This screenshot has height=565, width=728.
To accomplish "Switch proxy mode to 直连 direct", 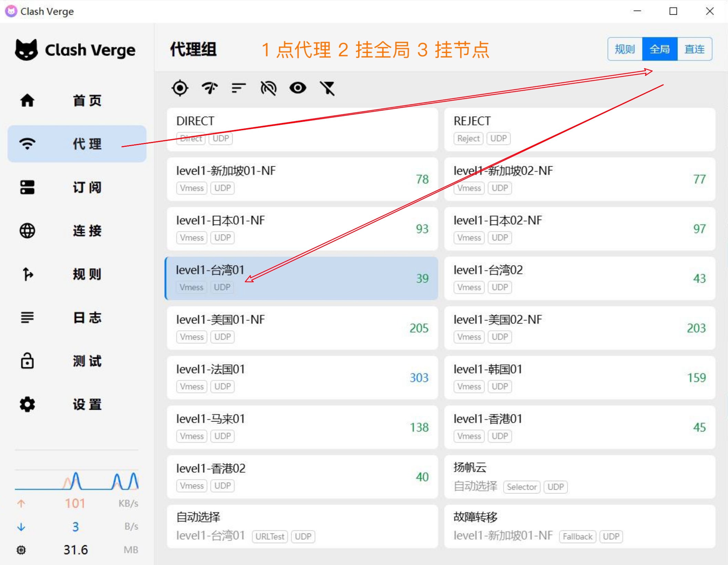I will [x=695, y=49].
